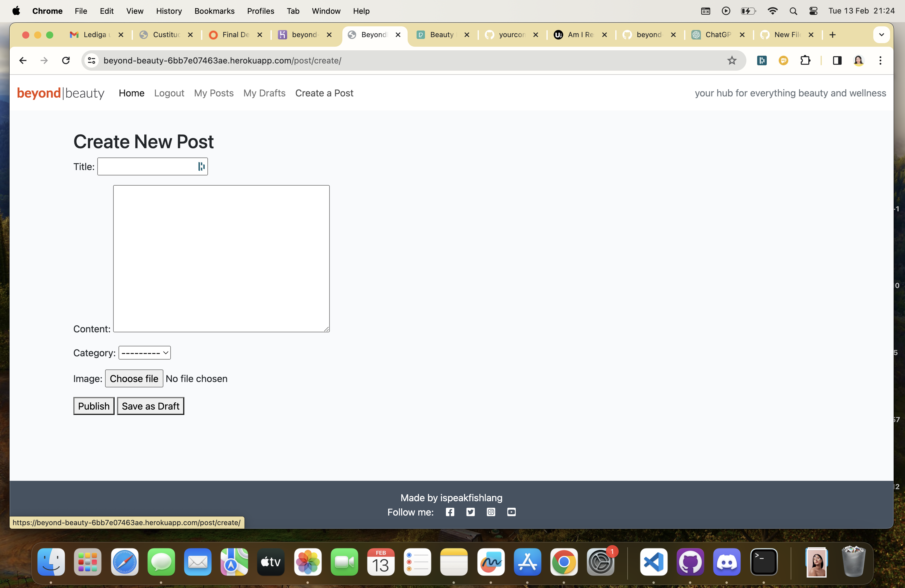Select a category from the dropdown

(x=144, y=352)
